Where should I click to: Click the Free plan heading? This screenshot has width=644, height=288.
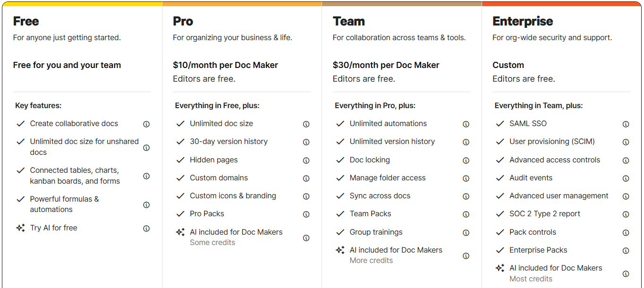[26, 21]
